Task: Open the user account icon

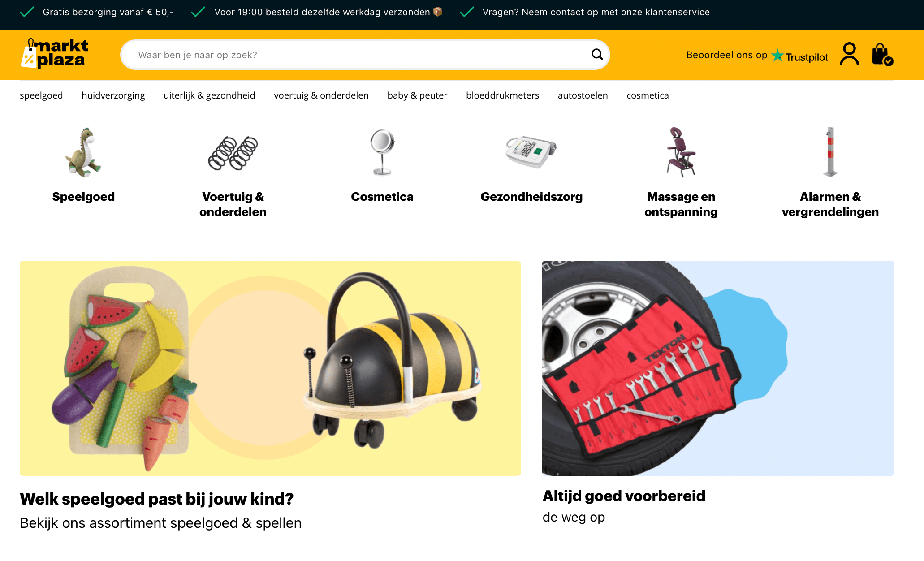Action: [849, 54]
